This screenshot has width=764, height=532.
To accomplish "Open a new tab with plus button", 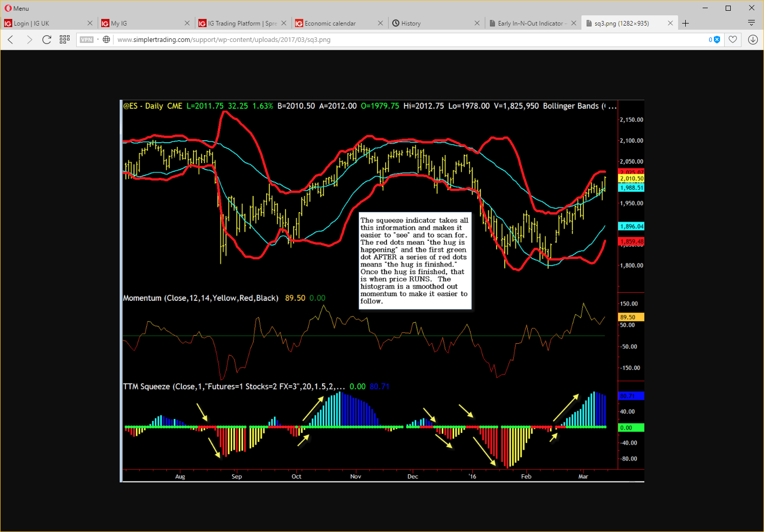I will (x=686, y=23).
